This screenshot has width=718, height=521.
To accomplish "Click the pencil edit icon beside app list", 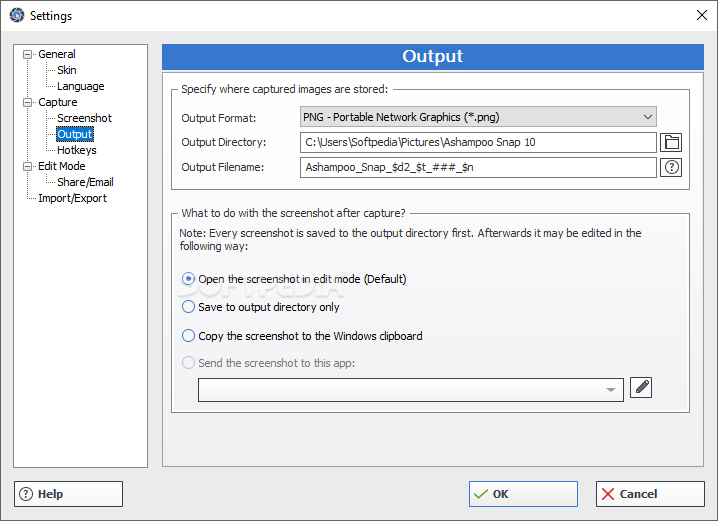I will [x=641, y=387].
